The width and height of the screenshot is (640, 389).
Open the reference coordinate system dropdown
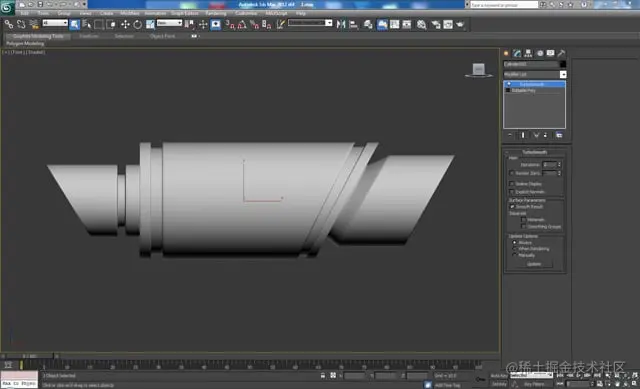(169, 23)
